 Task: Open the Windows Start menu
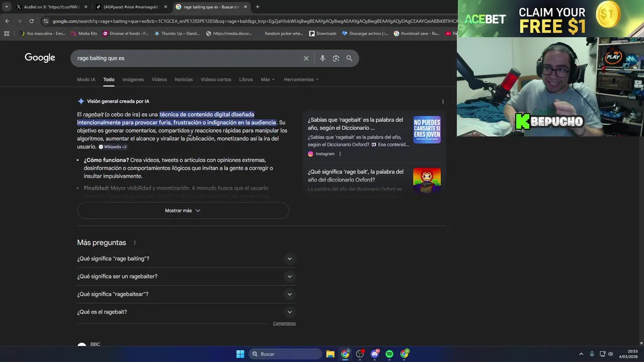[240, 354]
